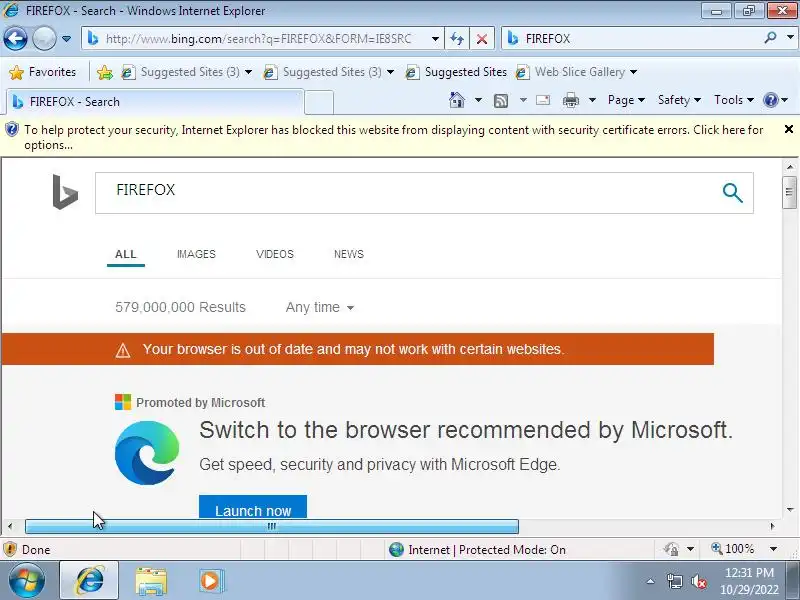The height and width of the screenshot is (600, 800).
Task: Open second Suggested Sites (3) link
Action: pyautogui.click(x=322, y=72)
